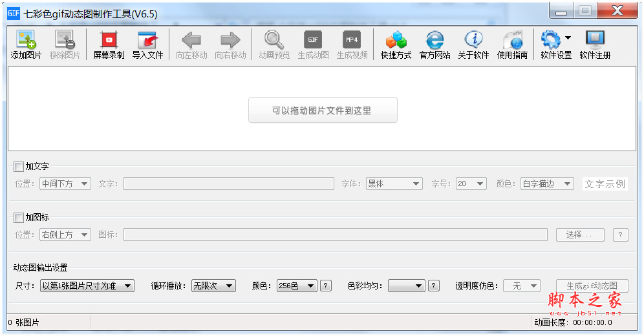Click the 向右移动 move right arrow
Screen dimensions: 644x336
point(230,40)
